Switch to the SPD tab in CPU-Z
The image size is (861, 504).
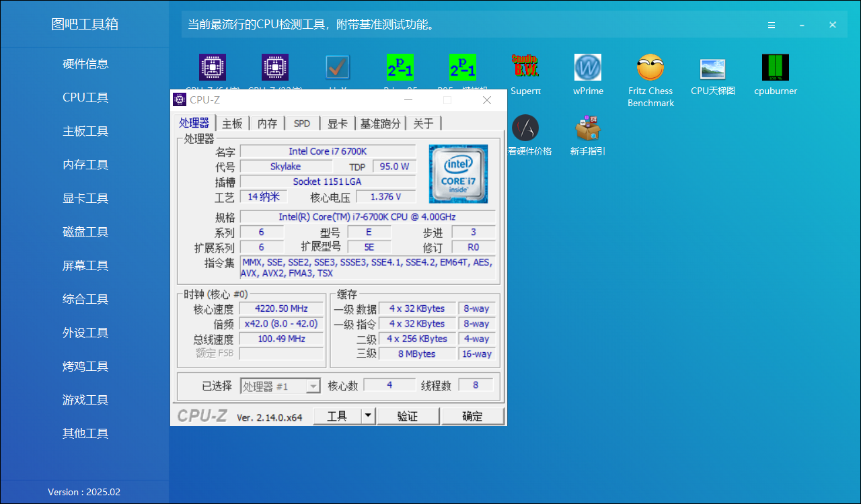point(302,123)
